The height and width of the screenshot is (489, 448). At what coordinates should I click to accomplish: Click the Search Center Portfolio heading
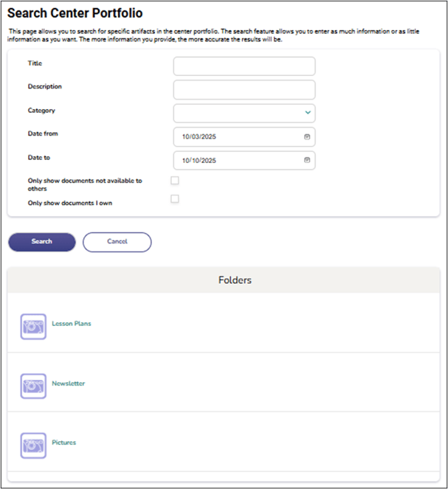pos(75,13)
